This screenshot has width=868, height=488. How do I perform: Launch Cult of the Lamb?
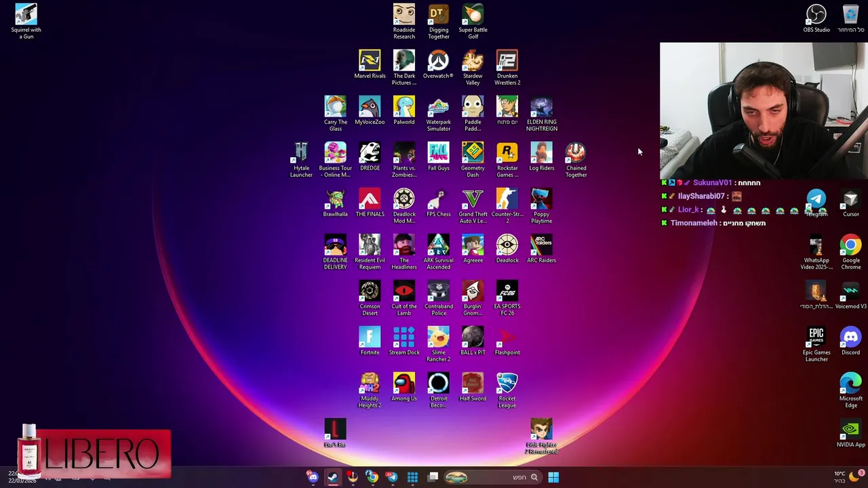coord(404,298)
